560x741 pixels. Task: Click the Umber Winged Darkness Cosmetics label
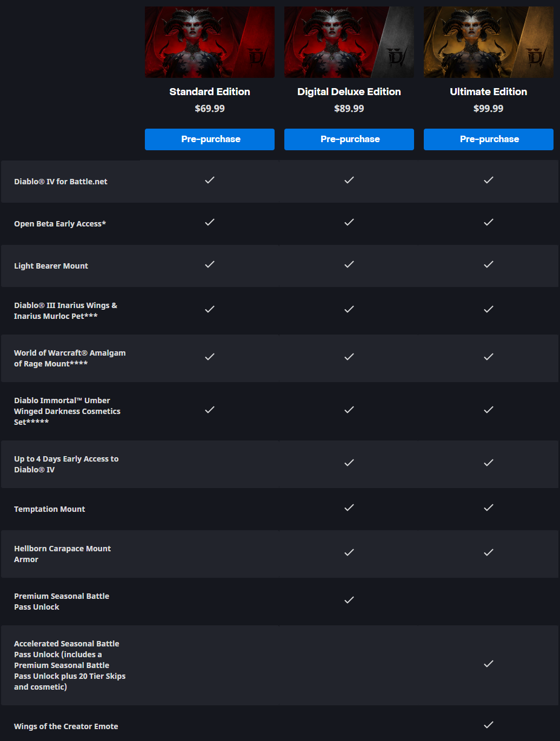tap(67, 411)
